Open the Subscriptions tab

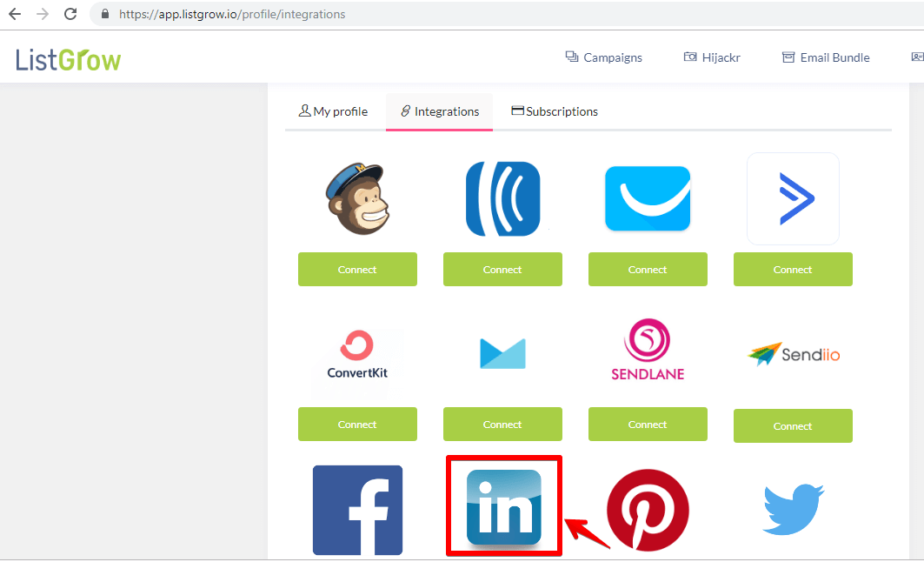555,110
